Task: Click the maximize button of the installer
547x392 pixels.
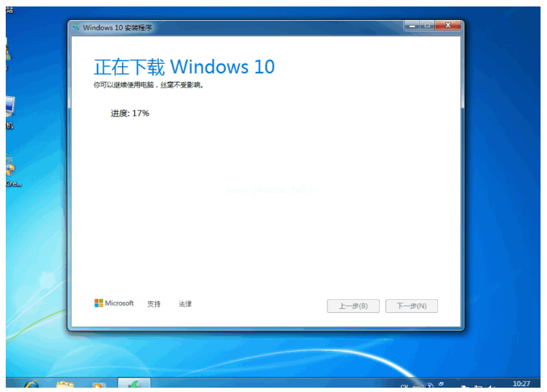Action: click(427, 26)
